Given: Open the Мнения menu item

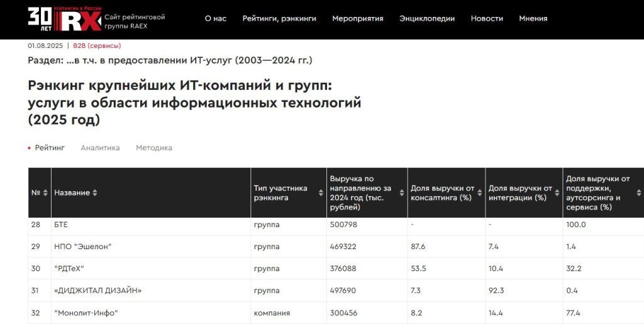Looking at the screenshot, I should [x=533, y=18].
